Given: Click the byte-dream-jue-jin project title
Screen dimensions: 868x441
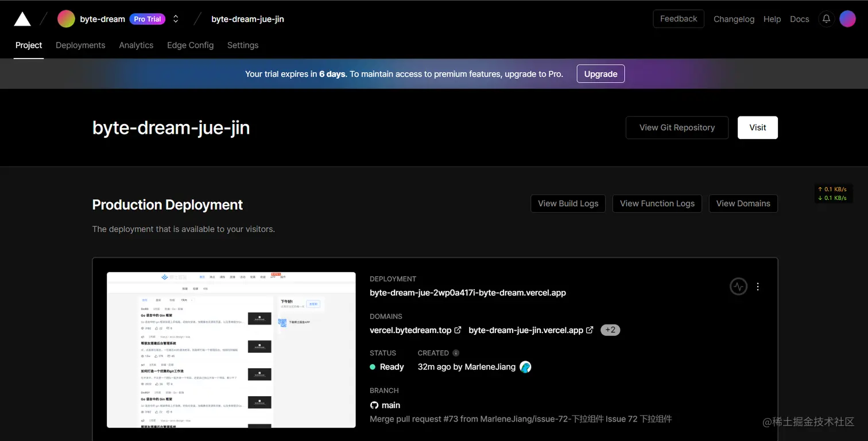Looking at the screenshot, I should pyautogui.click(x=171, y=127).
